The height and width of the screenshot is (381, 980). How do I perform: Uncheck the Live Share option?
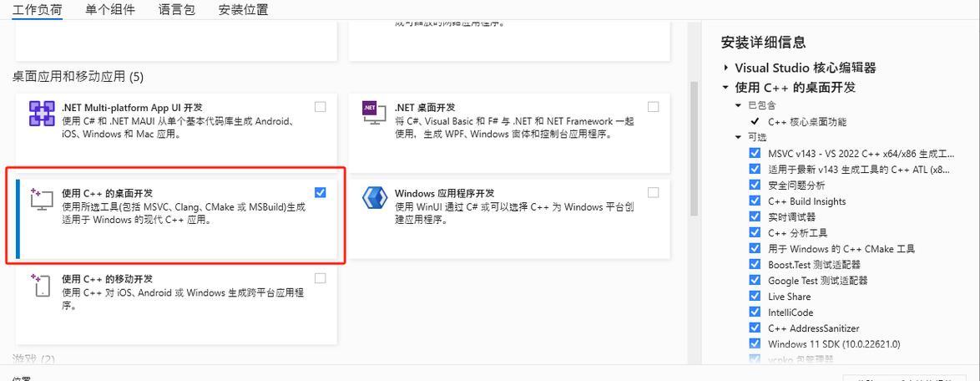tap(755, 296)
